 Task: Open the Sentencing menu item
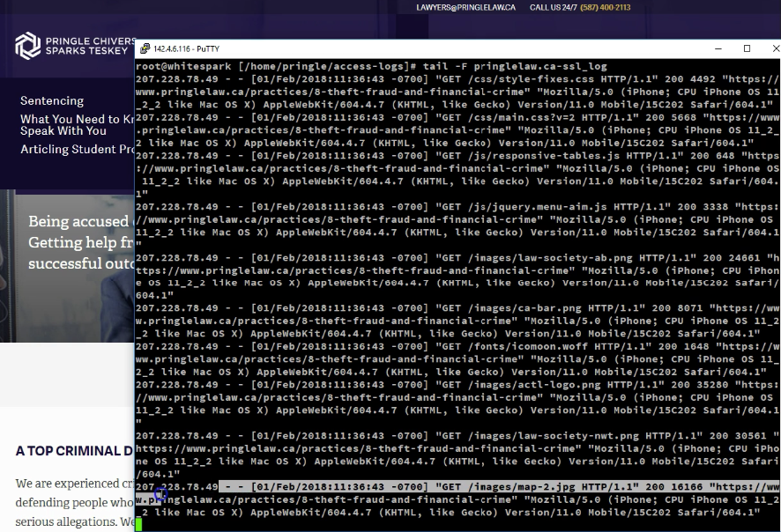point(52,100)
